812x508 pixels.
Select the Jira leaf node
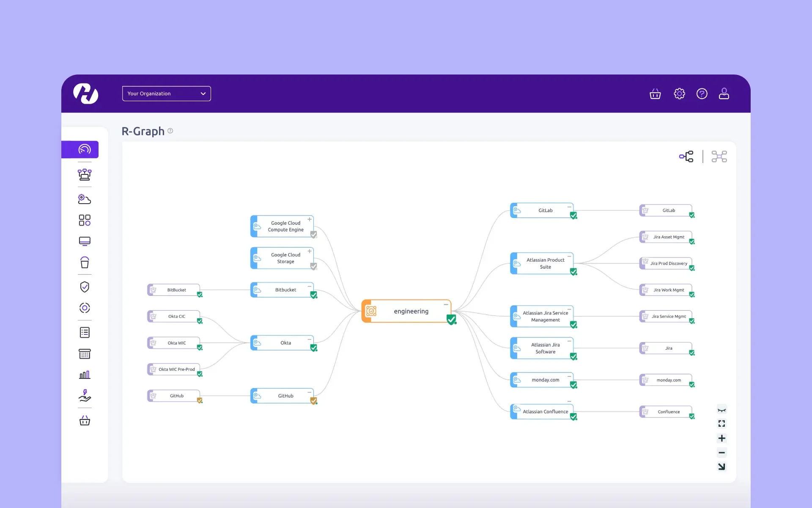666,348
